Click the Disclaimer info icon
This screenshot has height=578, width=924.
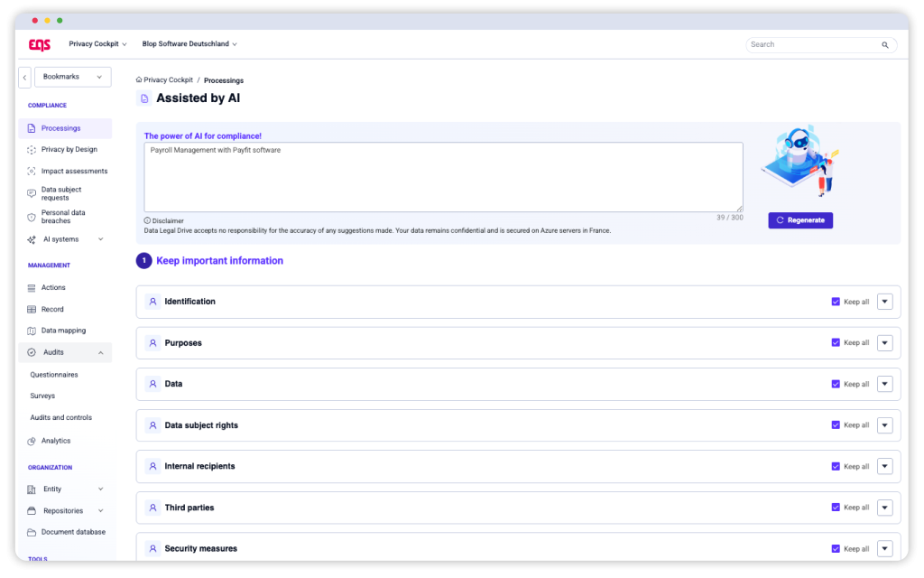pyautogui.click(x=147, y=220)
